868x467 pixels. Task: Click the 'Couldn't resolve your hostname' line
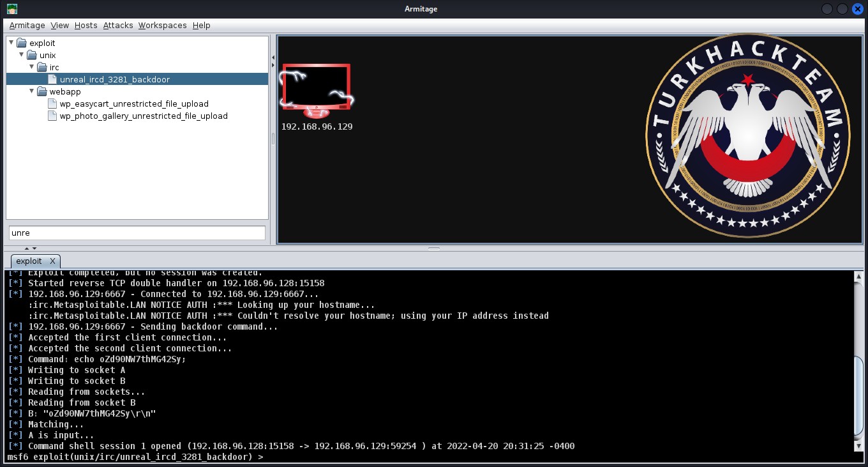click(x=288, y=316)
